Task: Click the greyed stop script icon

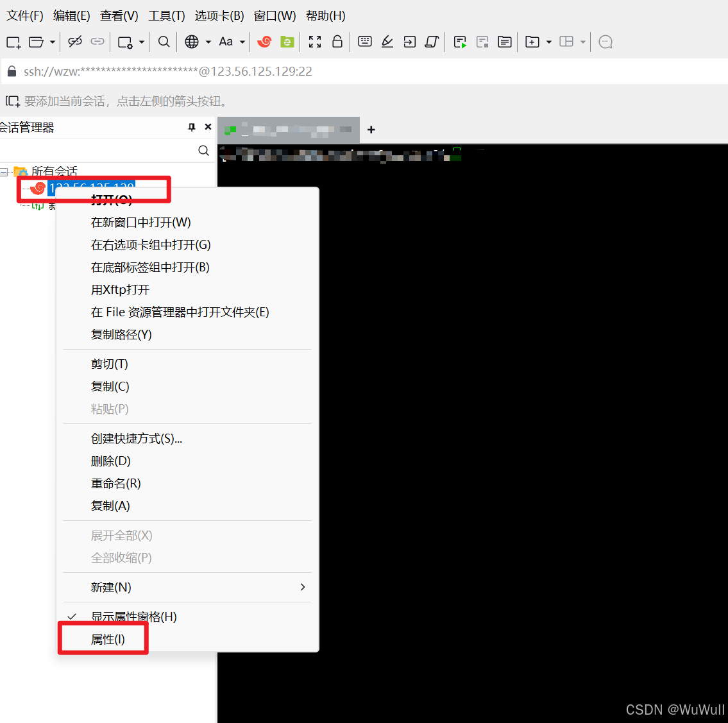Action: tap(482, 42)
